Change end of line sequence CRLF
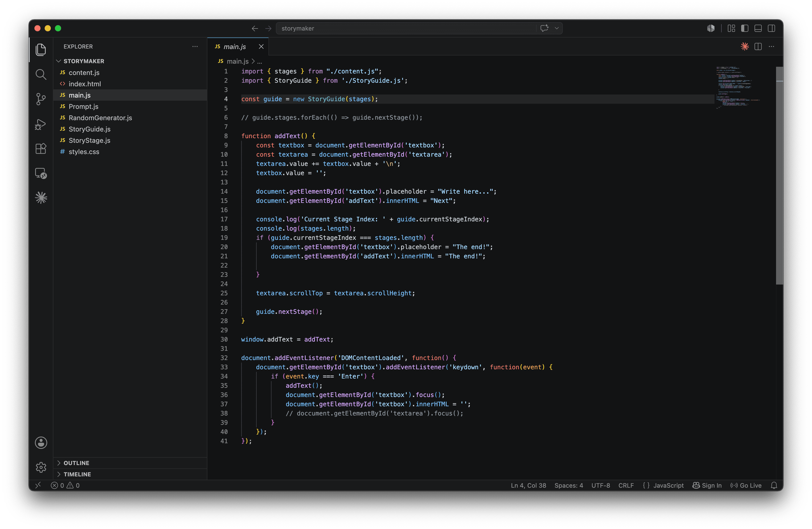Viewport: 812px width, 529px height. (x=626, y=485)
